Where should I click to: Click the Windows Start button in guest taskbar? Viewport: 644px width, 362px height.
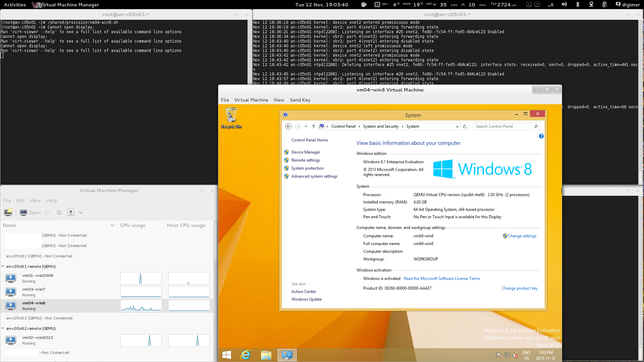(x=227, y=355)
